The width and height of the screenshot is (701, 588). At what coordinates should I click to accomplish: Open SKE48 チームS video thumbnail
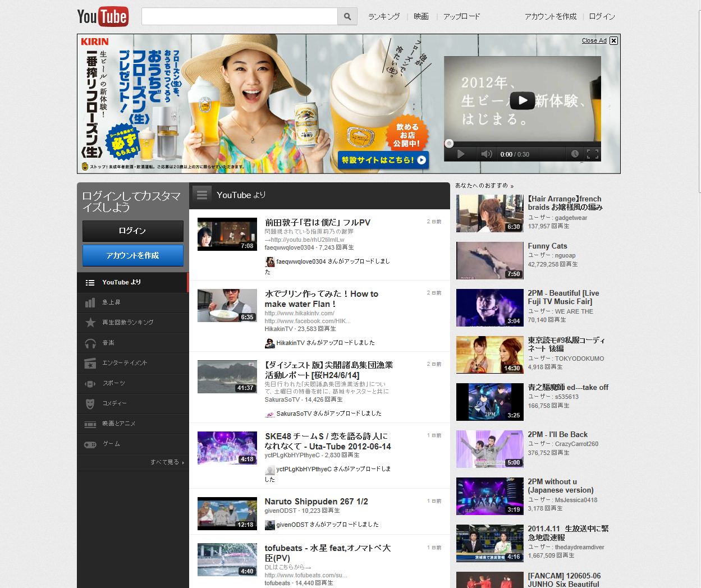[227, 448]
